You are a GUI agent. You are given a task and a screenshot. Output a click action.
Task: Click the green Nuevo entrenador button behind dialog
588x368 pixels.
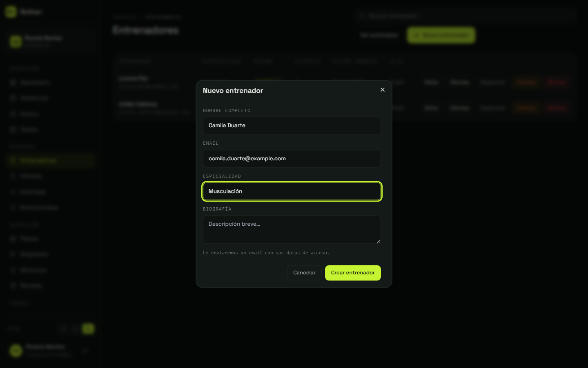441,35
